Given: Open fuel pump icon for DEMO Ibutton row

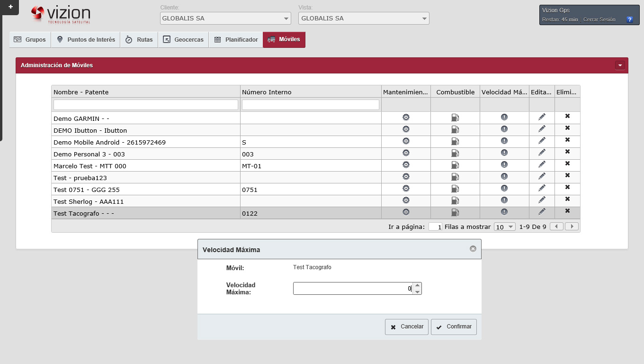Looking at the screenshot, I should (455, 129).
